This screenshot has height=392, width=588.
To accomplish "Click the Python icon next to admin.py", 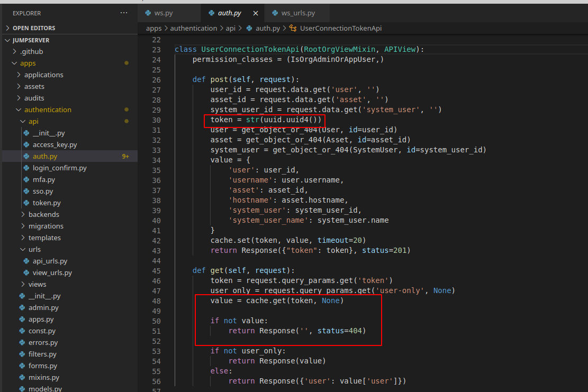I will [x=22, y=307].
